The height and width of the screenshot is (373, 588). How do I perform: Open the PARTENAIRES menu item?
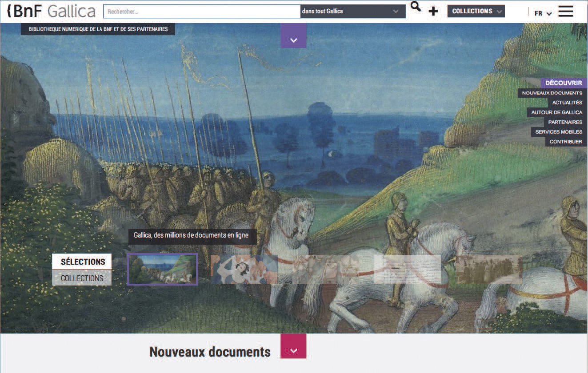pos(565,122)
